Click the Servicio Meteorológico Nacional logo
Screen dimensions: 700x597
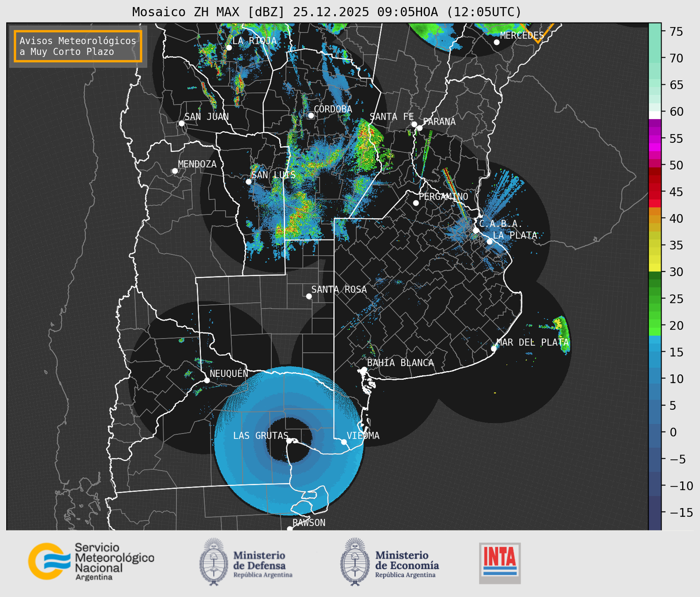(91, 561)
